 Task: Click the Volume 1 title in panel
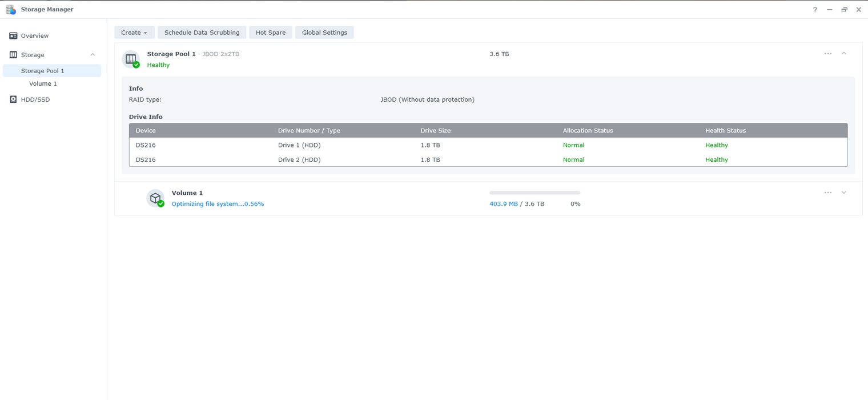coord(187,193)
